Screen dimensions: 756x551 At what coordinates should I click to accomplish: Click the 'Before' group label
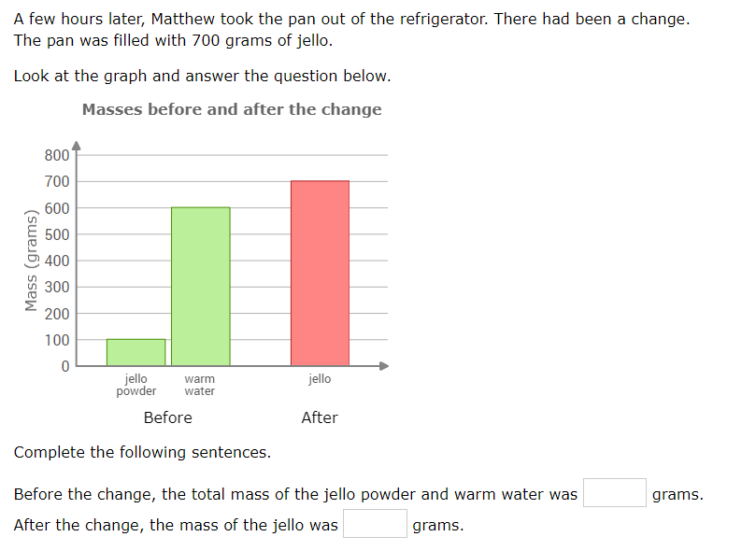tap(168, 417)
